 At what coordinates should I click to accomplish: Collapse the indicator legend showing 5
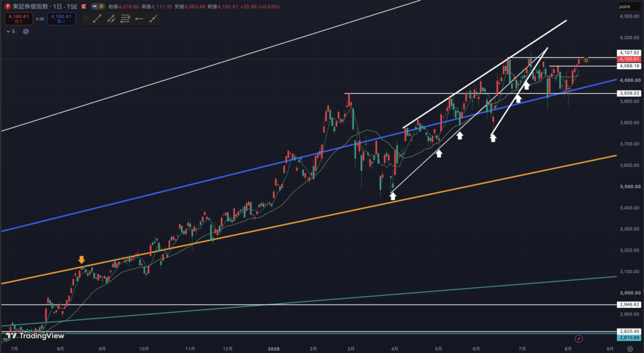point(11,31)
